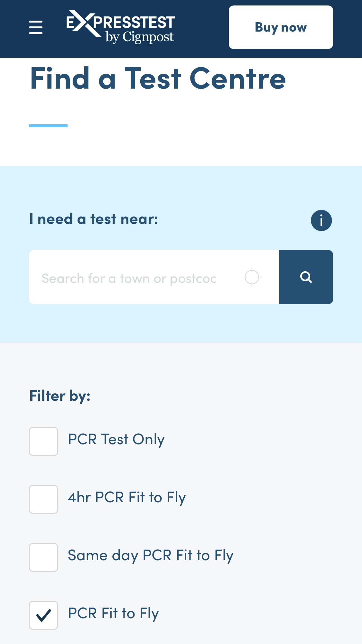Viewport: 362px width, 644px height.
Task: Click the Same day PCR Fit to Fly label
Action: 151,556
